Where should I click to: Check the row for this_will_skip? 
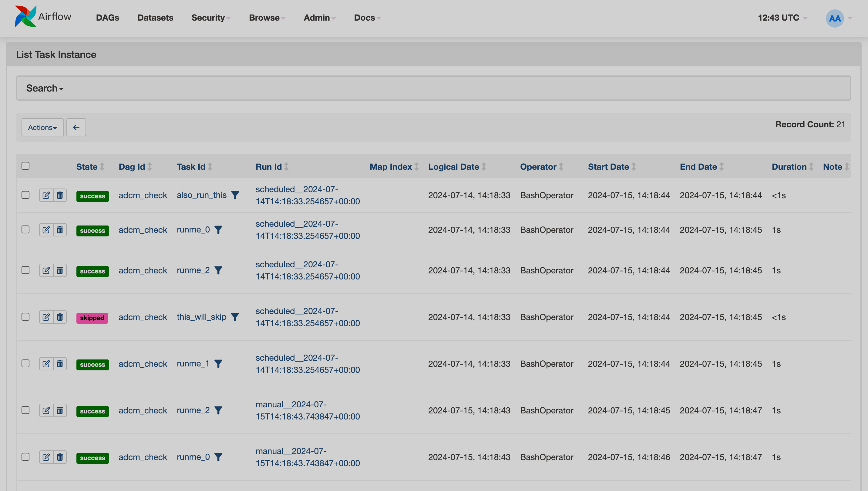26,317
